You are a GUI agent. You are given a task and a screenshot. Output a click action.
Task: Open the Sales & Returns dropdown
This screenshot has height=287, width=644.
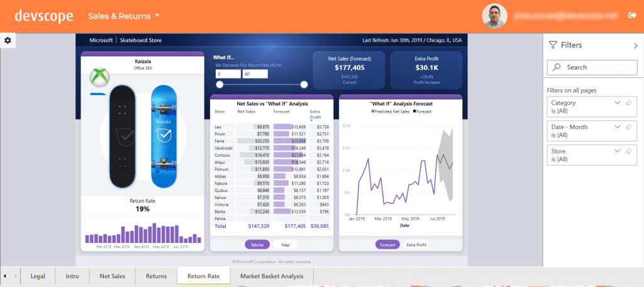pyautogui.click(x=124, y=16)
